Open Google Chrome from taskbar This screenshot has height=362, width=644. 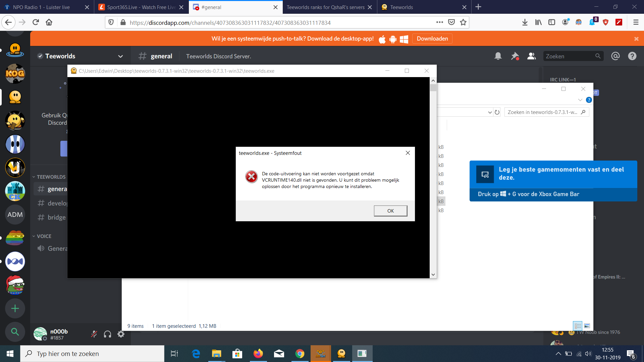[x=300, y=354]
